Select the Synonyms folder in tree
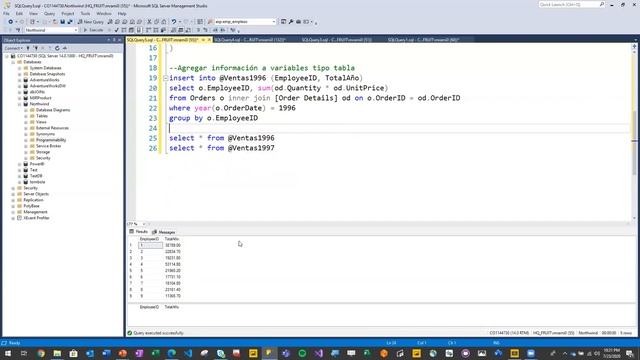This screenshot has width=640, height=360. pyautogui.click(x=45, y=134)
